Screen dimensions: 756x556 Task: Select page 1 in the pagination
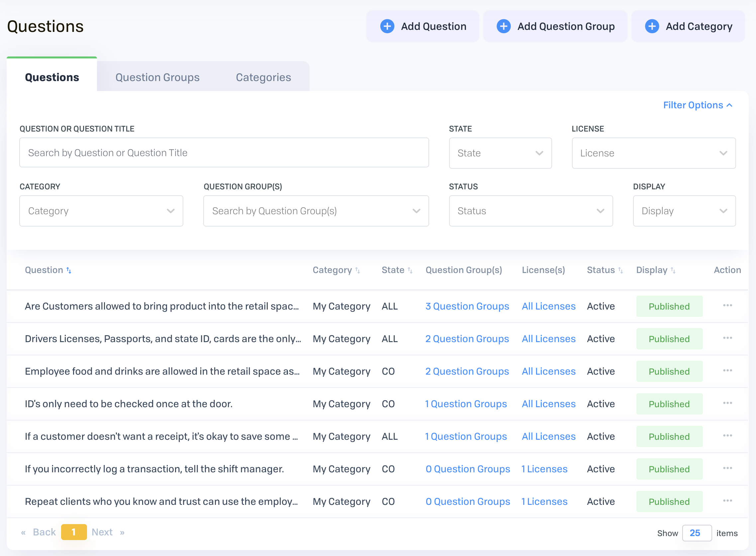click(74, 532)
